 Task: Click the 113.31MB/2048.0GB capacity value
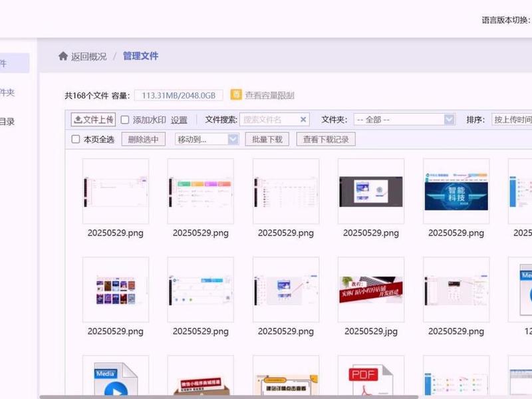[x=178, y=95]
